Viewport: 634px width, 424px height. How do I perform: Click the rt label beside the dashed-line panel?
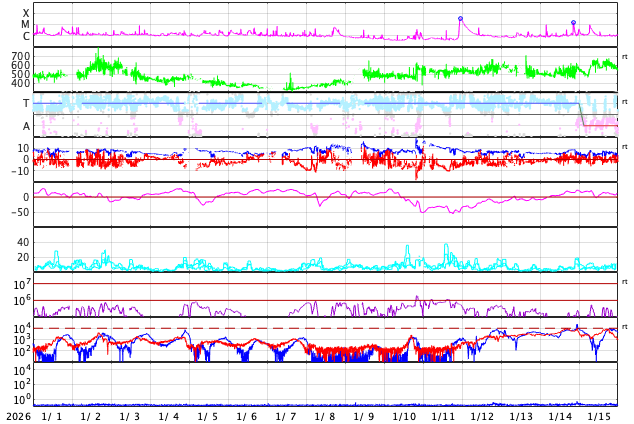(624, 327)
